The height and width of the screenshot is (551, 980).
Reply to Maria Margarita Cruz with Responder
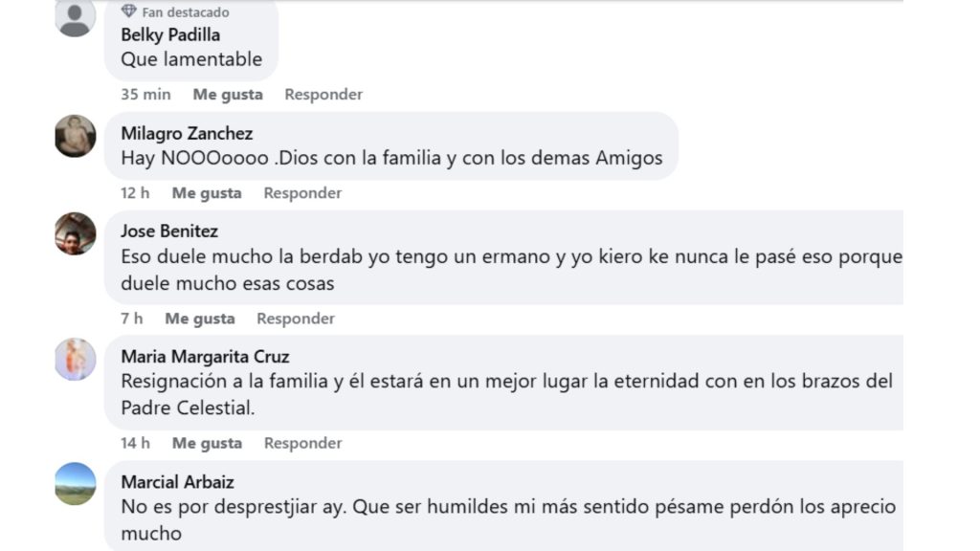[302, 443]
